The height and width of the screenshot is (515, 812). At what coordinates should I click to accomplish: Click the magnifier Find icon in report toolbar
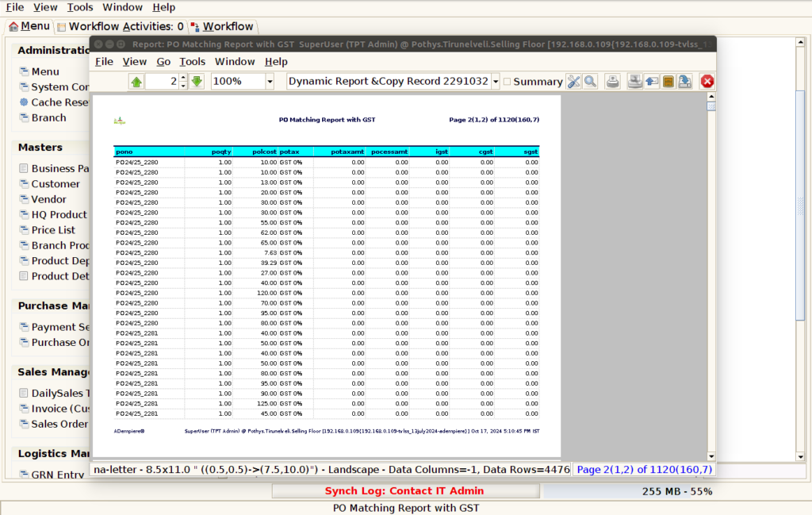click(590, 82)
